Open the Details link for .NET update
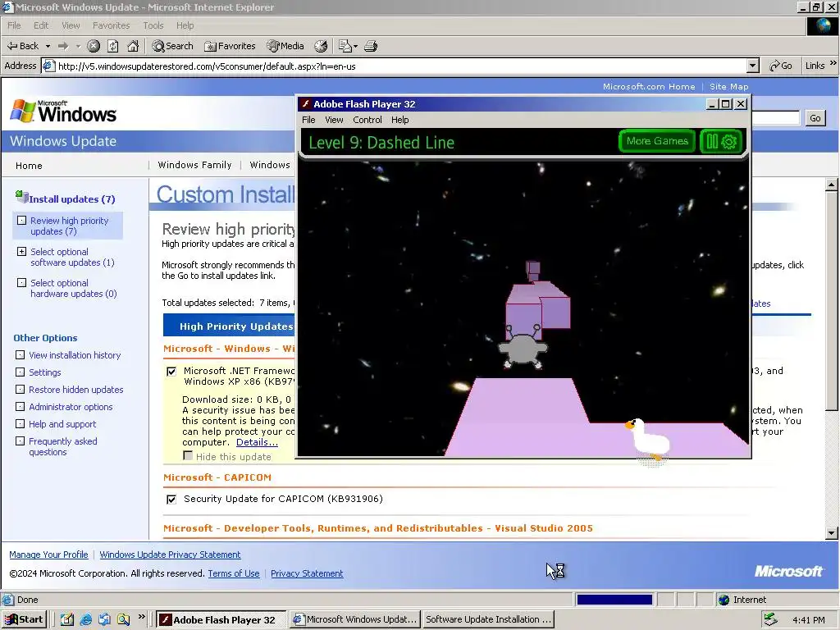Image resolution: width=840 pixels, height=630 pixels. [257, 442]
